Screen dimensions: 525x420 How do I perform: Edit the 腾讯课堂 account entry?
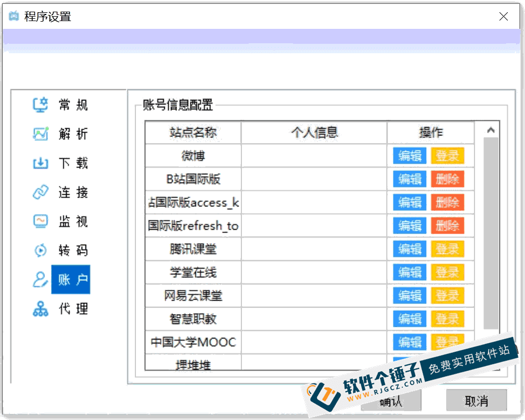pyautogui.click(x=410, y=249)
